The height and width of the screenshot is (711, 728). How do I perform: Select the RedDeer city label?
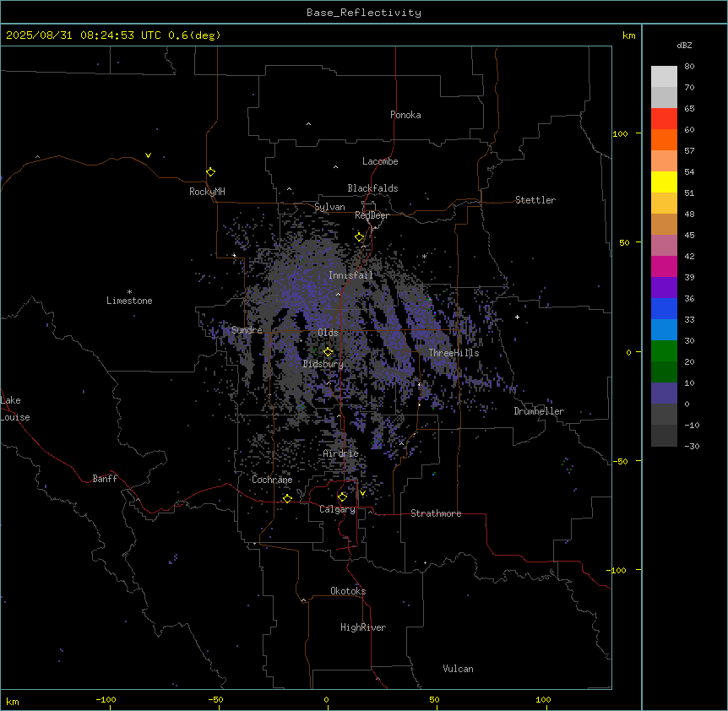pos(372,215)
